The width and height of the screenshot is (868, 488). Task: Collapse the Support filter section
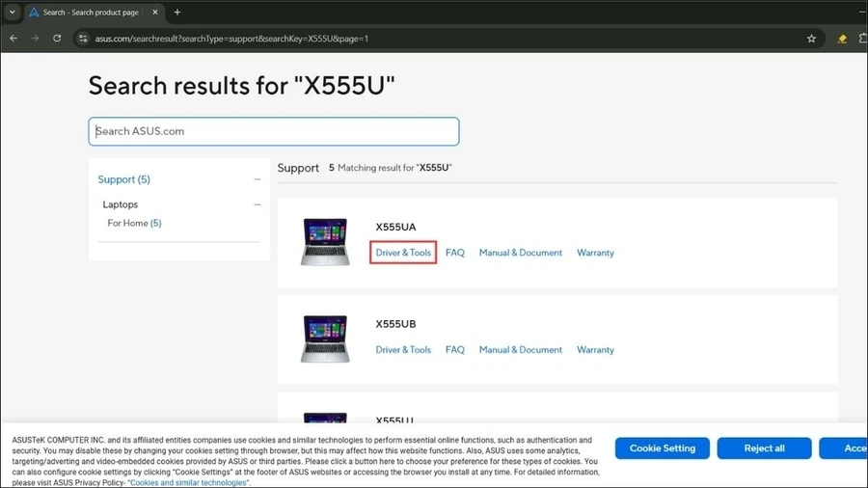[x=257, y=179]
